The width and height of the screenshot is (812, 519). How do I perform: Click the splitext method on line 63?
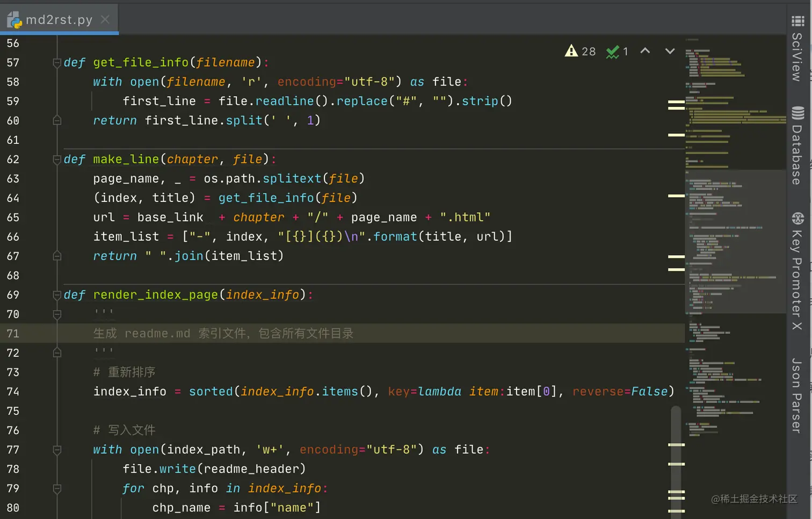tap(292, 178)
